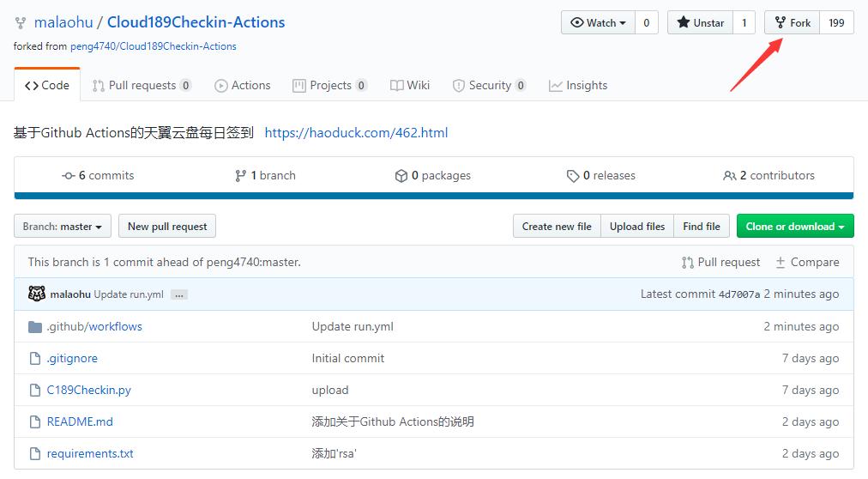Screen dimensions: 868x479
Task: Expand the Branch: master selector
Action: click(63, 227)
